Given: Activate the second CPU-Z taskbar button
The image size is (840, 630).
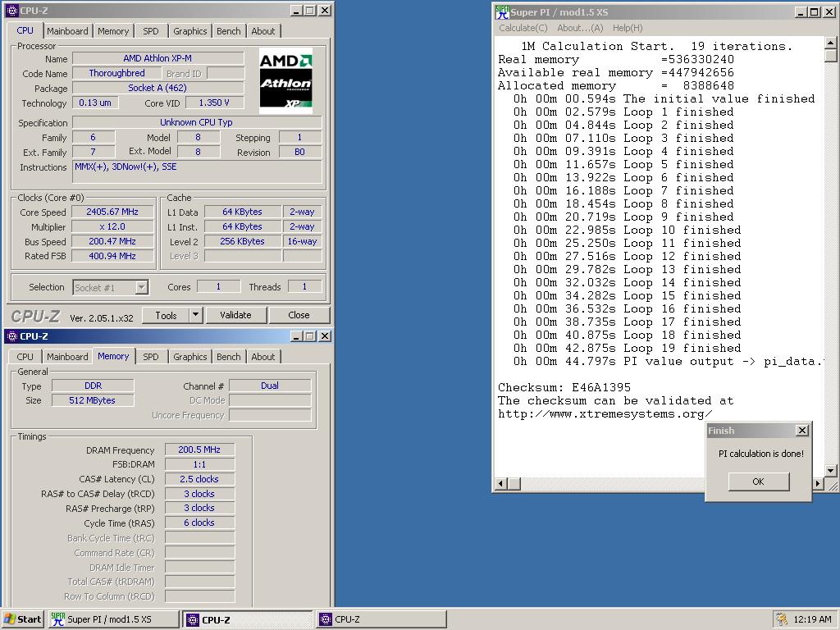Looking at the screenshot, I should tap(381, 619).
